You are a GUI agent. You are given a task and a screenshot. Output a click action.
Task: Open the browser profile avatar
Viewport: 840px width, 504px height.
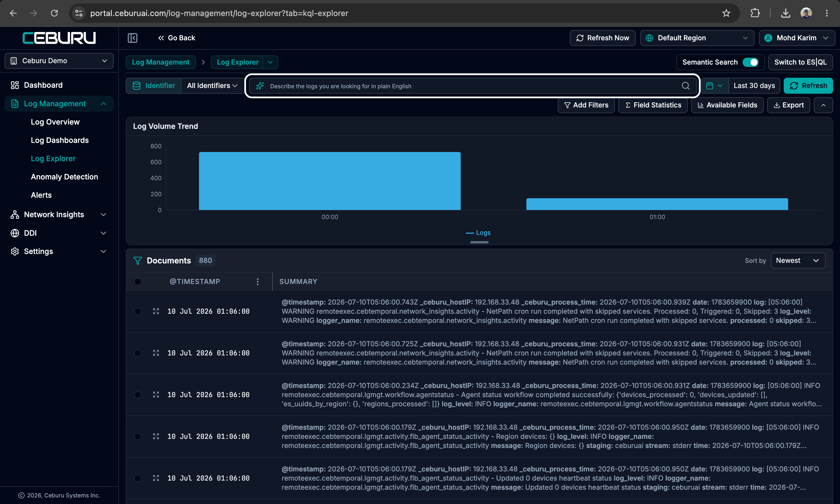pyautogui.click(x=806, y=13)
